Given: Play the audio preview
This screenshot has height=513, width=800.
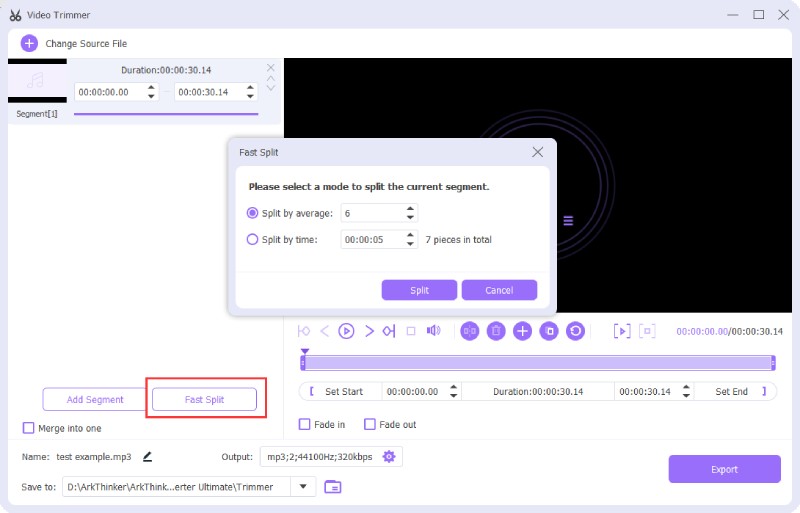Looking at the screenshot, I should [346, 331].
